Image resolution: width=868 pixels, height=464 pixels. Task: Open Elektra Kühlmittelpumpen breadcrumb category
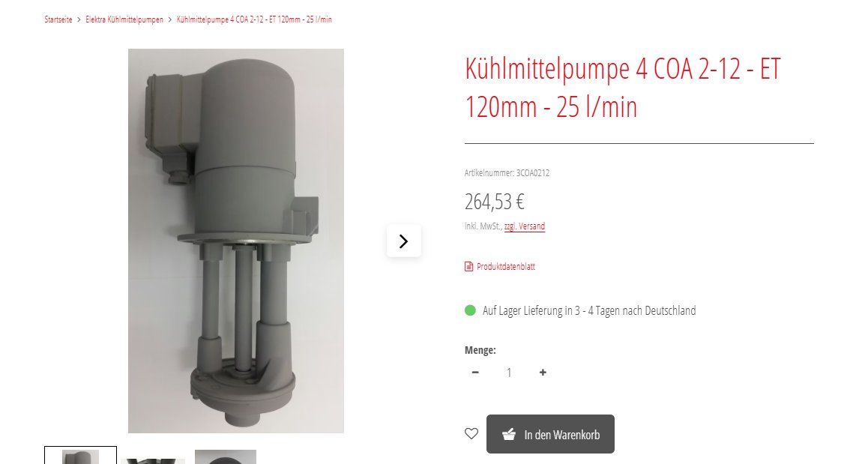point(124,19)
